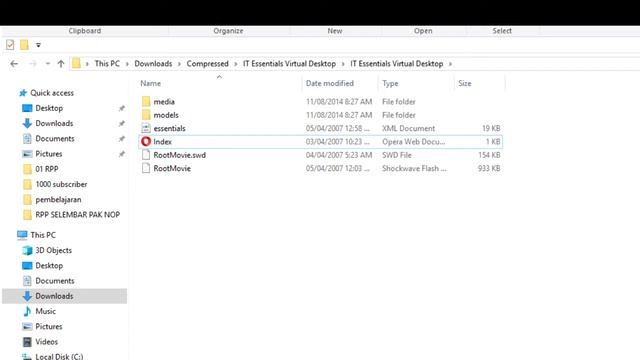The width and height of the screenshot is (640, 360).
Task: Click the This PC computer icon
Action: pos(22,235)
